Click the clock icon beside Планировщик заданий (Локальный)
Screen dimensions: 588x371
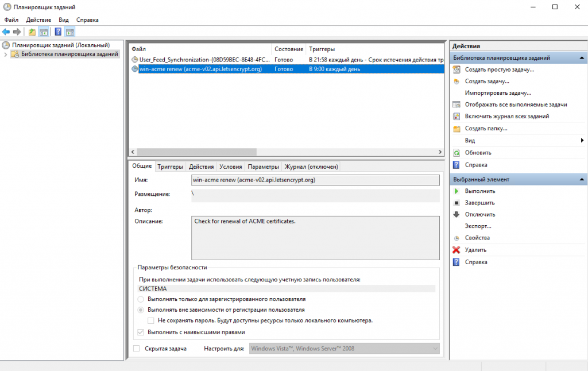[x=6, y=45]
